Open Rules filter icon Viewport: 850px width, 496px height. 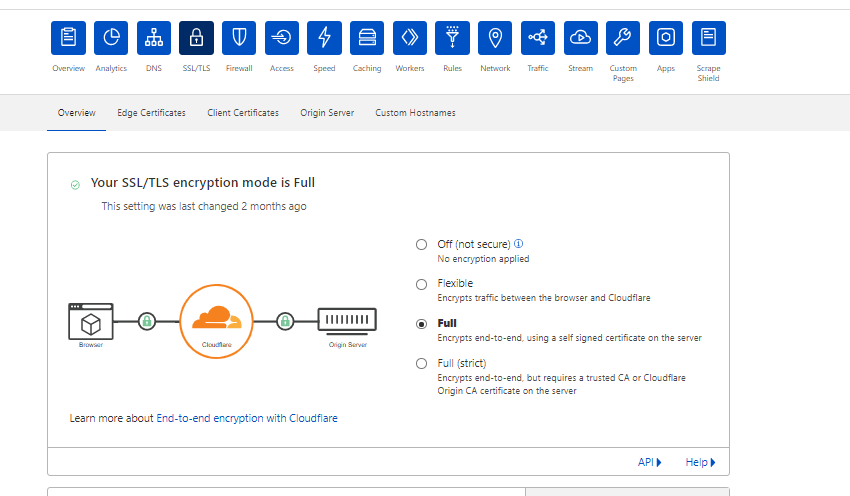(452, 38)
